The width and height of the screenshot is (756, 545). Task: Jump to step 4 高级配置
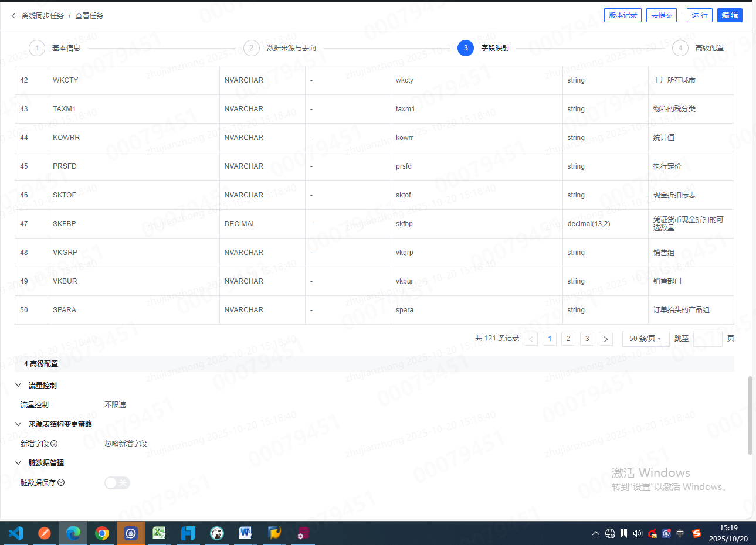(x=680, y=48)
